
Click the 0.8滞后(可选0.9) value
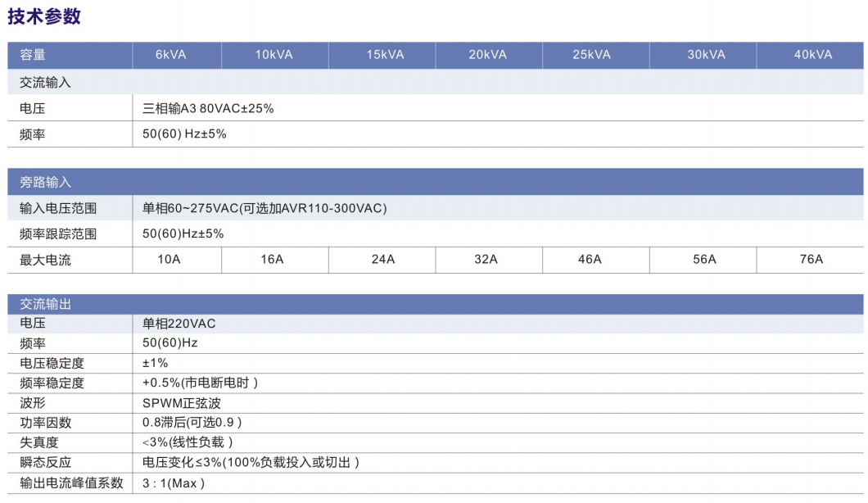point(192,423)
